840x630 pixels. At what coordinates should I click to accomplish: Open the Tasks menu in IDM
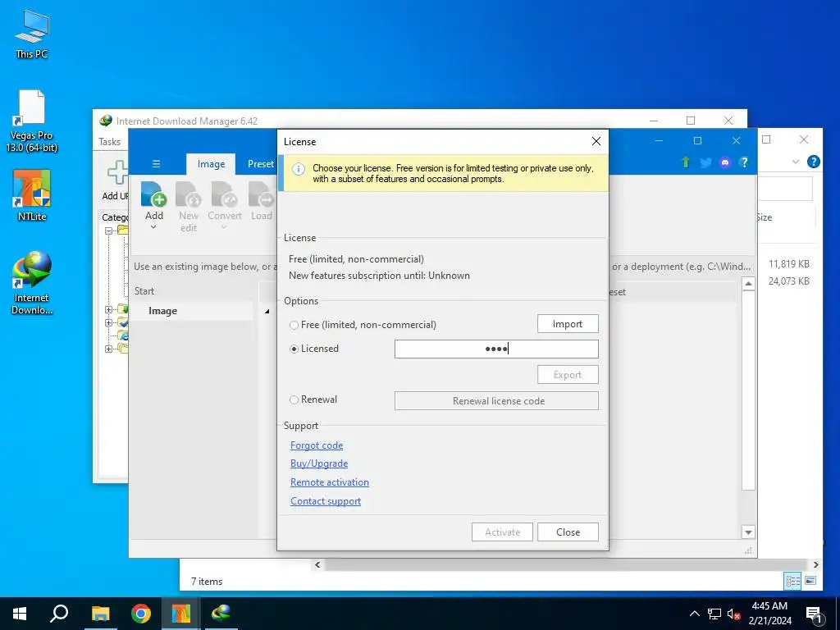pos(109,142)
